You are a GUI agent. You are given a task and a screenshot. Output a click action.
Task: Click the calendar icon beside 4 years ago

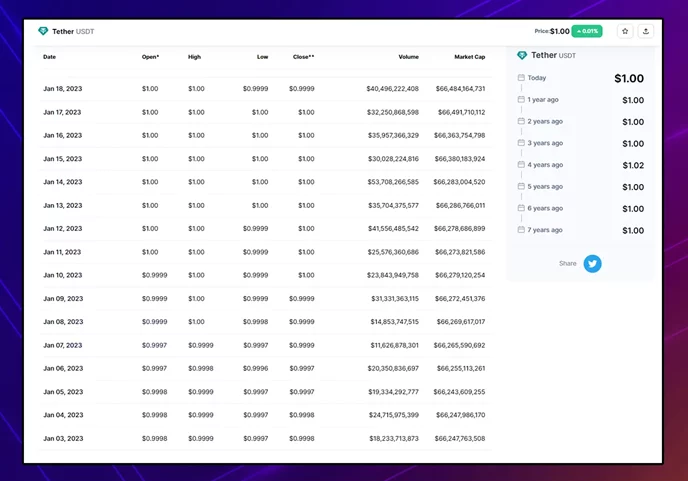tap(521, 165)
